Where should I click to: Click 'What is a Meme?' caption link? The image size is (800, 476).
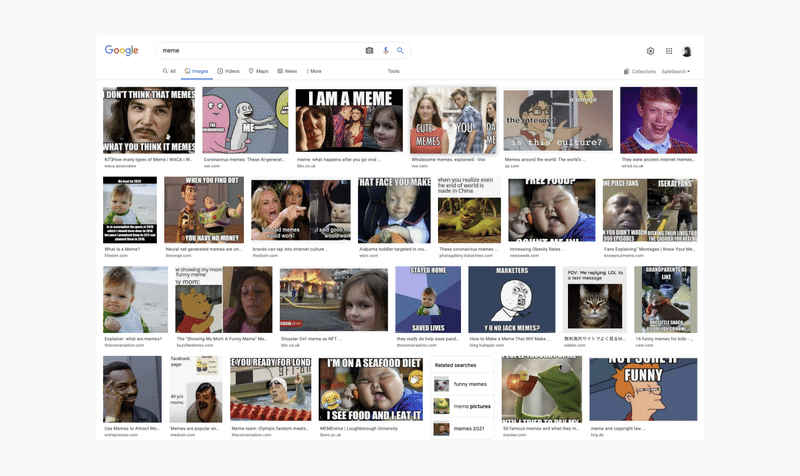[x=122, y=249]
